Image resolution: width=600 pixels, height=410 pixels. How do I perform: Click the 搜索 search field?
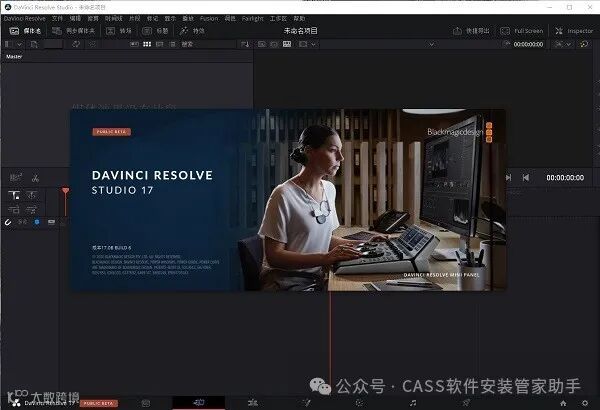208,44
